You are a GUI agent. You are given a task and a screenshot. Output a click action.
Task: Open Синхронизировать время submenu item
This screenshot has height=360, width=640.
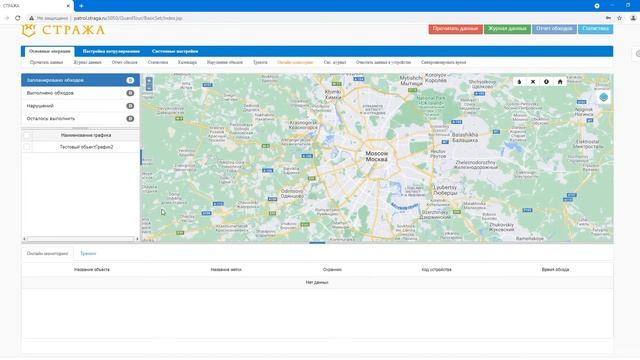point(443,62)
